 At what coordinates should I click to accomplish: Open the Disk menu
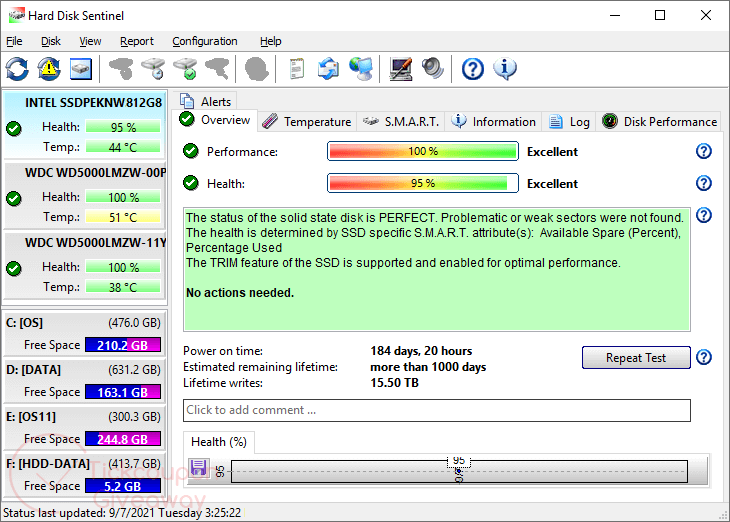51,41
